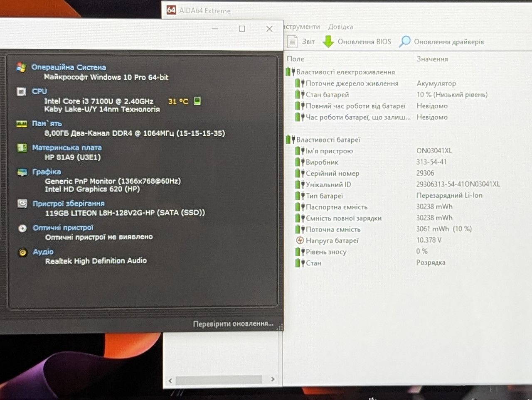The height and width of the screenshot is (400, 532).
Task: Open the Пам'ять section in Speccy
Action: (47, 123)
